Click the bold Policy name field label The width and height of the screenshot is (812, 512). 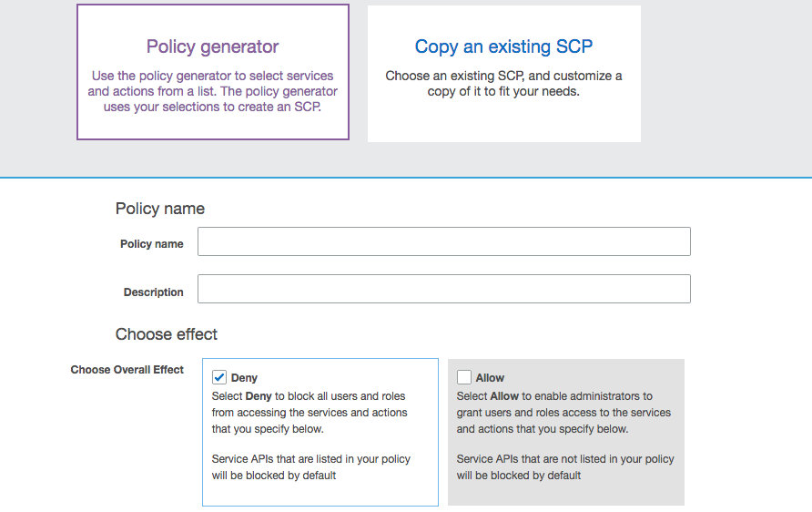(x=151, y=244)
